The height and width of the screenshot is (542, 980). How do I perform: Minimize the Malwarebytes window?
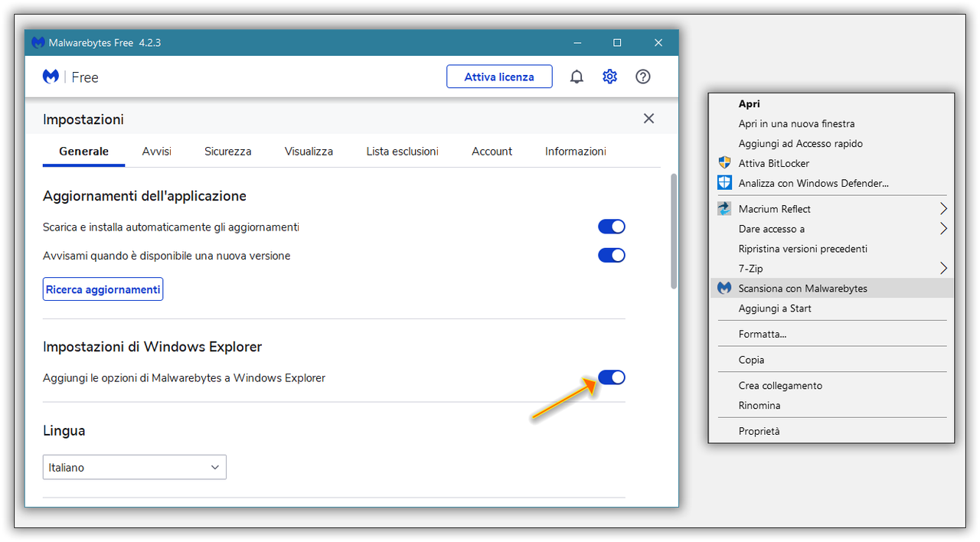tap(576, 43)
